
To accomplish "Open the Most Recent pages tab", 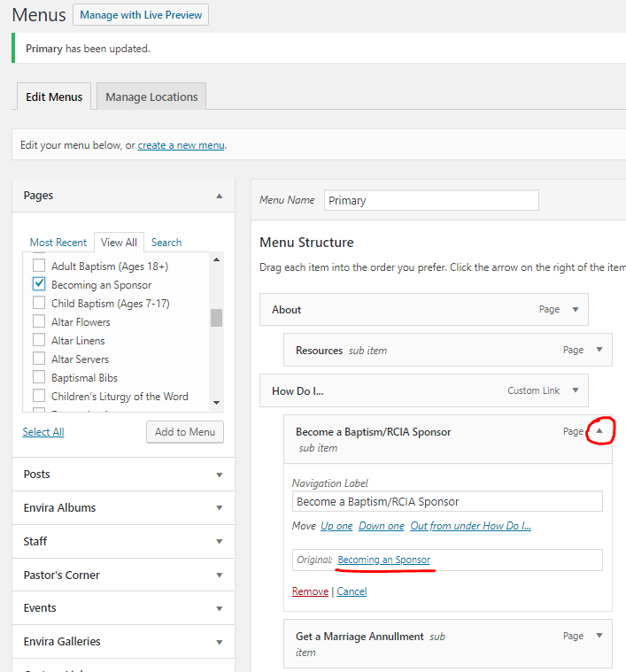I will pos(58,243).
